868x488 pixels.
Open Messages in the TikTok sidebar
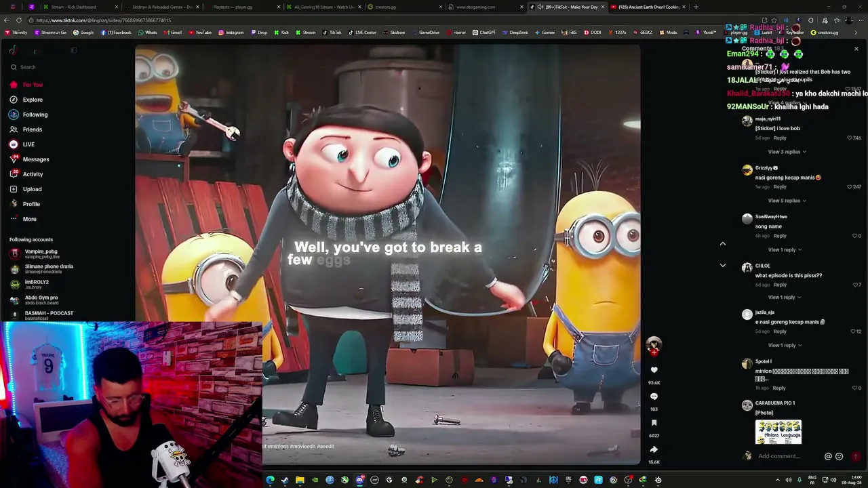(29, 159)
